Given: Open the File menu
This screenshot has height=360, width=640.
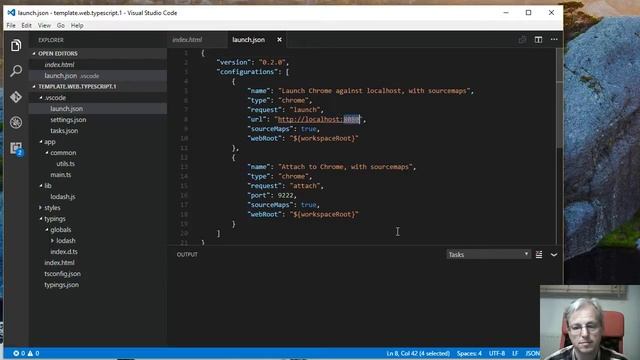Looking at the screenshot, I should [11, 25].
